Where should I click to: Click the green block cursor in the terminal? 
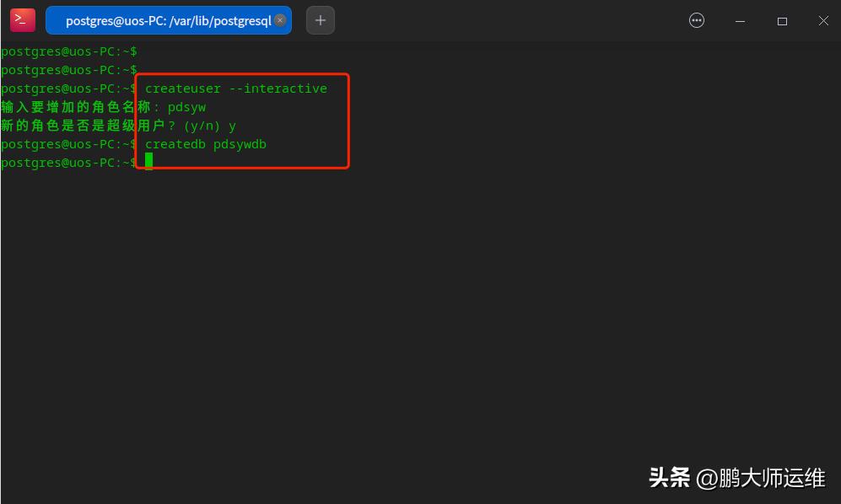pyautogui.click(x=149, y=161)
